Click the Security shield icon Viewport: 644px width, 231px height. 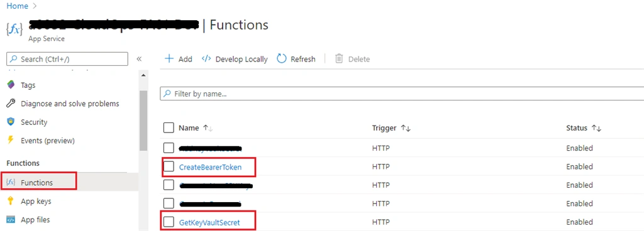[x=11, y=122]
